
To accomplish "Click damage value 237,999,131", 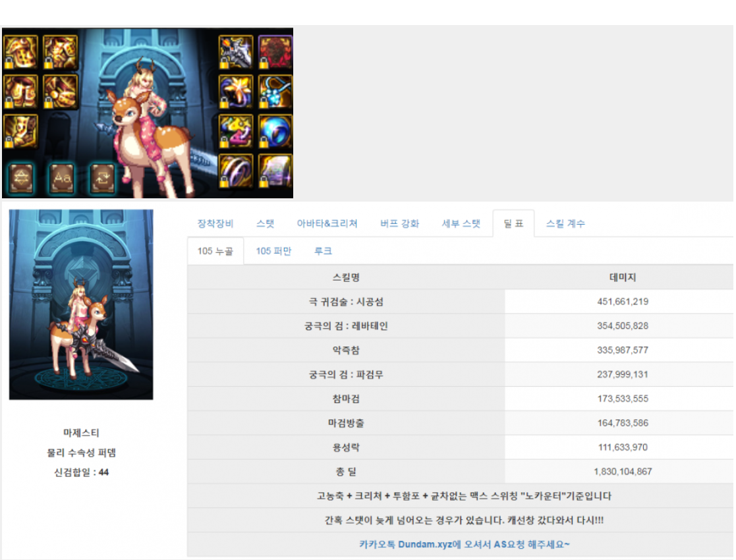I will pyautogui.click(x=623, y=375).
